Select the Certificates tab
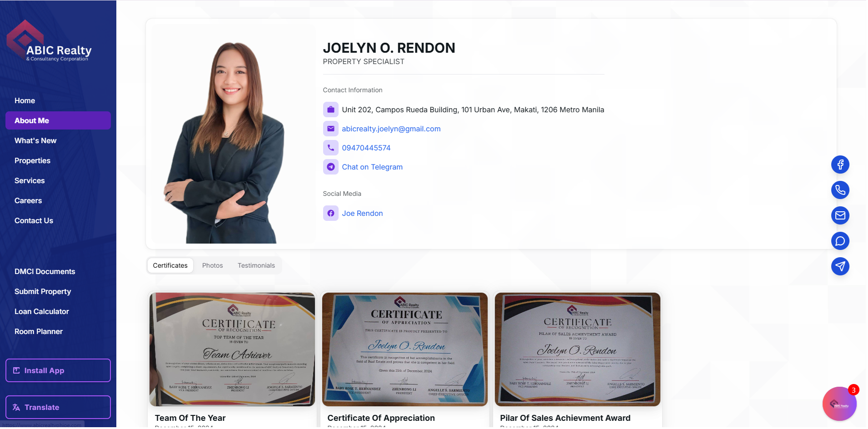Screen dimensions: 868x429 click(x=170, y=265)
